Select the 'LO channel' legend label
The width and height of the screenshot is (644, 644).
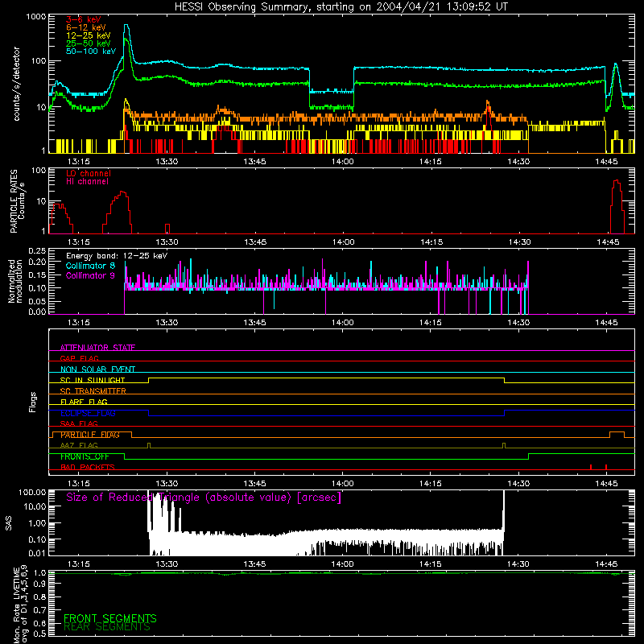(89, 173)
